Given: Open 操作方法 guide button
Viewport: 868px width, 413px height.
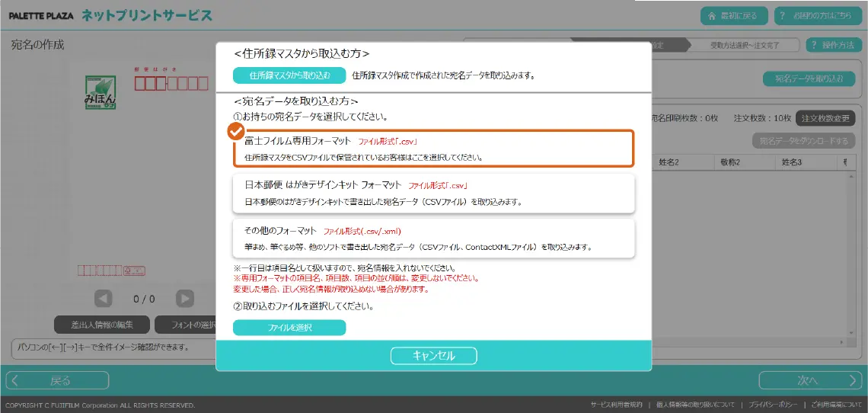Looking at the screenshot, I should pos(834,45).
